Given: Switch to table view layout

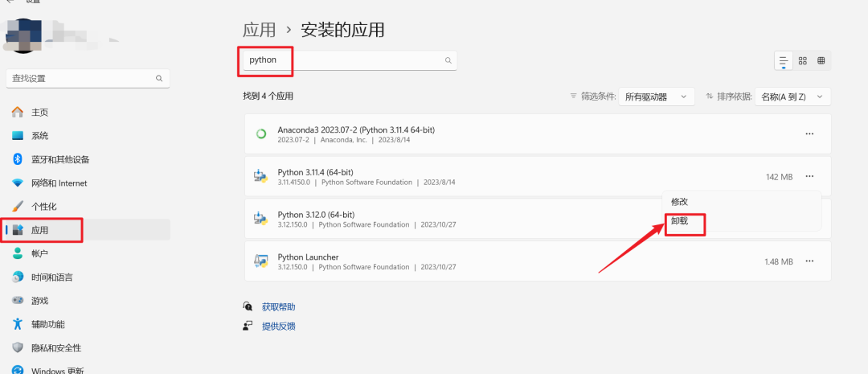Looking at the screenshot, I should (821, 60).
